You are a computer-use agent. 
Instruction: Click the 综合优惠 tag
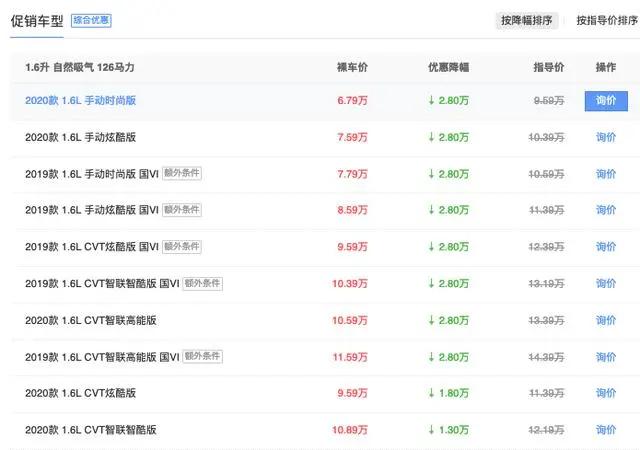click(91, 20)
